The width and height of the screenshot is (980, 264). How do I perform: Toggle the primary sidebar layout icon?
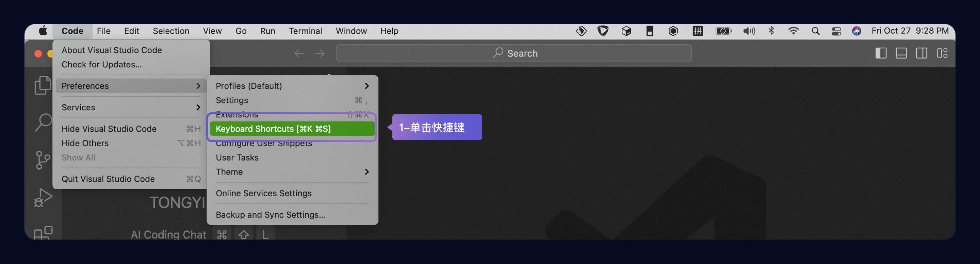tap(881, 53)
